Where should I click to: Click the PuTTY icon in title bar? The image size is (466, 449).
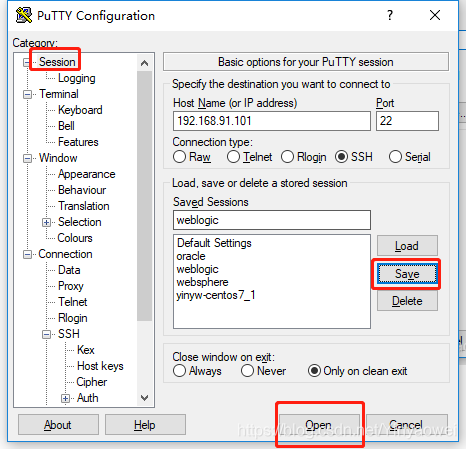click(24, 15)
